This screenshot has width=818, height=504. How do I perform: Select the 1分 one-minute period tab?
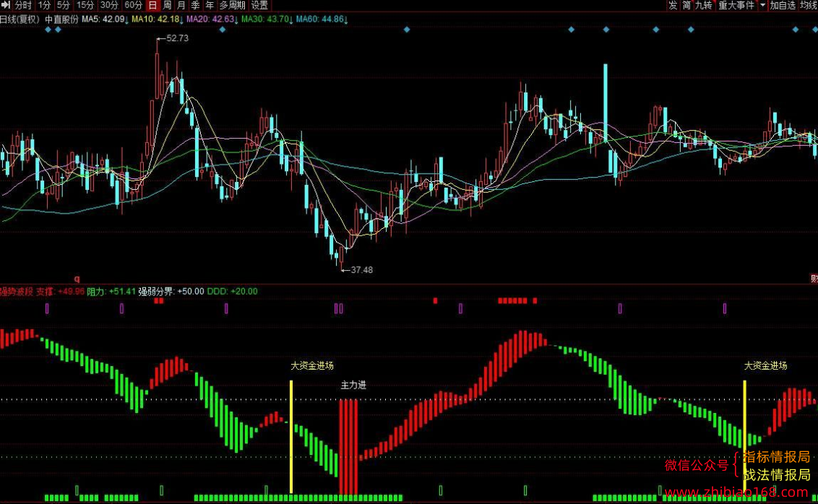point(44,5)
